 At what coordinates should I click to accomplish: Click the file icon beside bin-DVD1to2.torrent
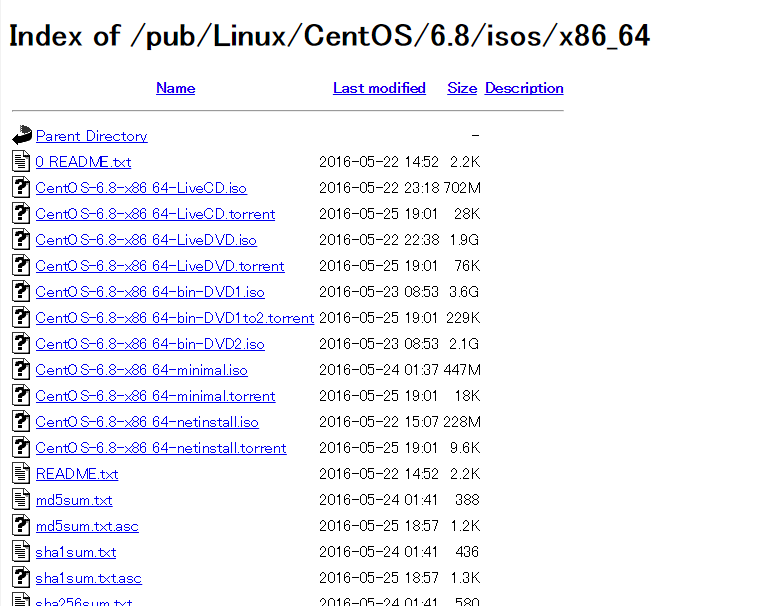[x=20, y=317]
